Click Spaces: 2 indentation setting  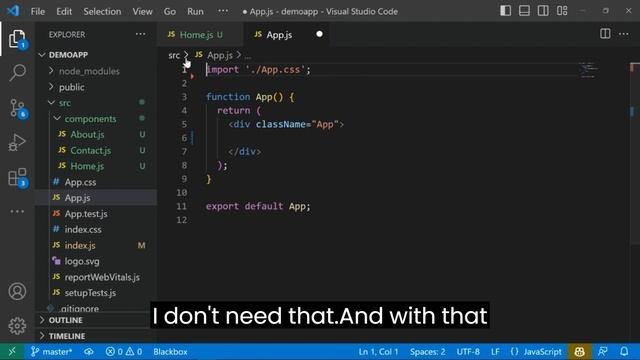[427, 351]
